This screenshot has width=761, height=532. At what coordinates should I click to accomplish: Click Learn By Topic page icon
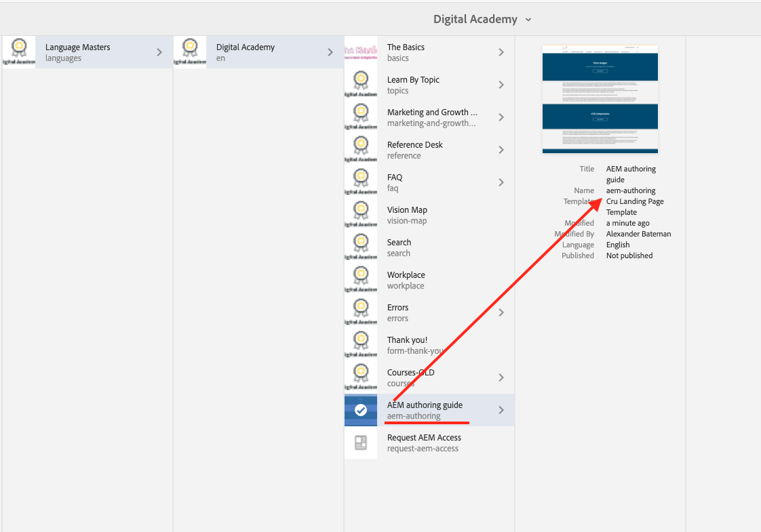pyautogui.click(x=361, y=85)
